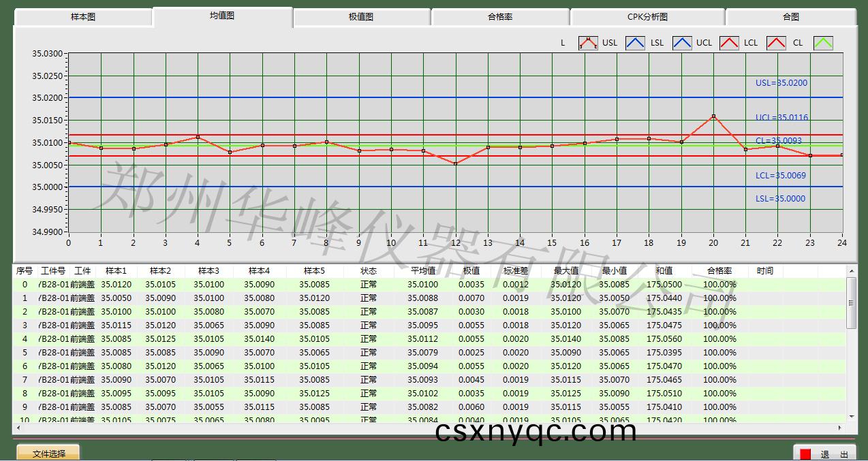
Task: Click the lowest data point at sample 12
Action: [x=455, y=163]
